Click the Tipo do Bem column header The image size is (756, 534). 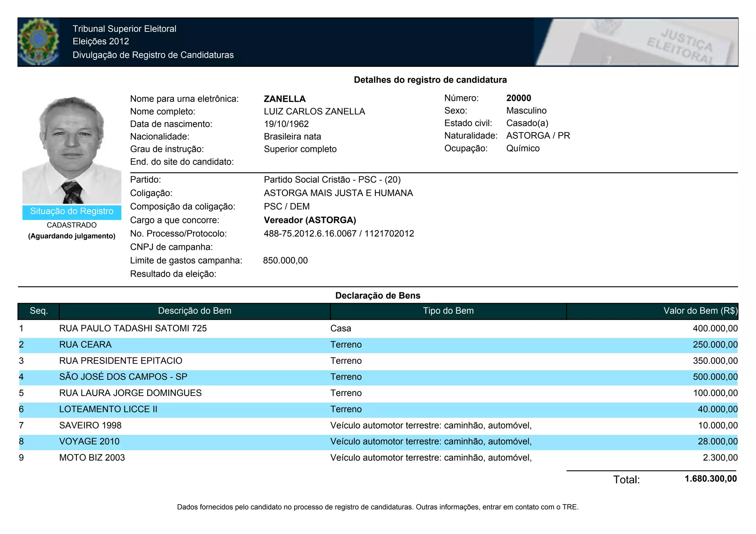pos(448,311)
